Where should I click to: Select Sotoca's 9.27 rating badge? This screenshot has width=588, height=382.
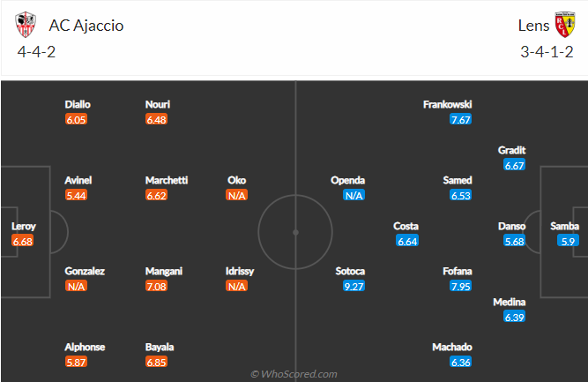(x=354, y=287)
